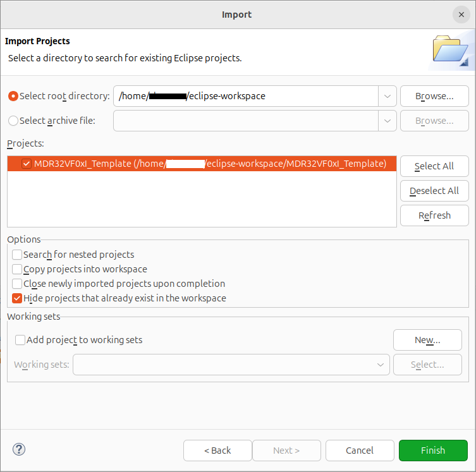Click the green Finish button
The width and height of the screenshot is (476, 472).
pyautogui.click(x=433, y=451)
